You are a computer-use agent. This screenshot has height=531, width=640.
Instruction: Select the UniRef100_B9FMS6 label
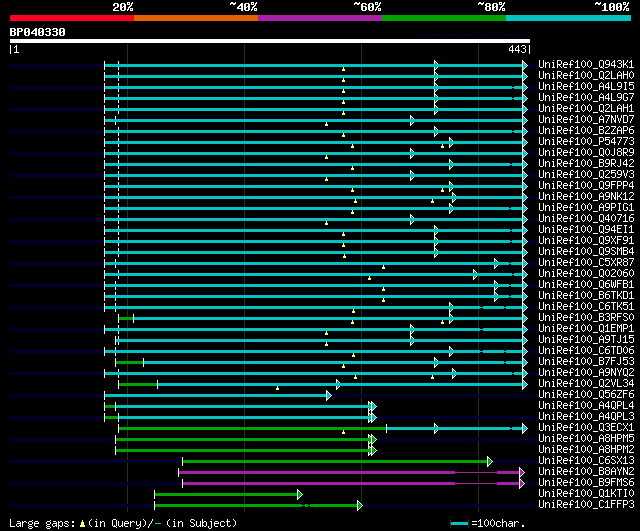tap(586, 483)
